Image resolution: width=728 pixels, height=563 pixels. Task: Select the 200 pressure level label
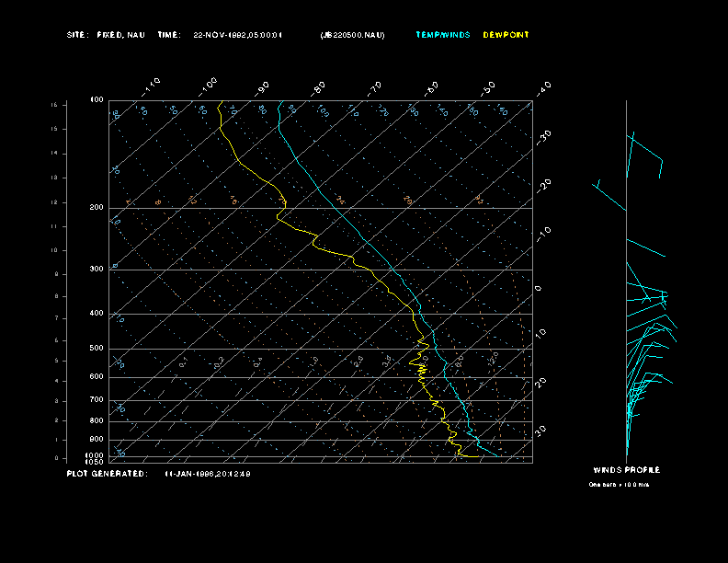tap(96, 208)
